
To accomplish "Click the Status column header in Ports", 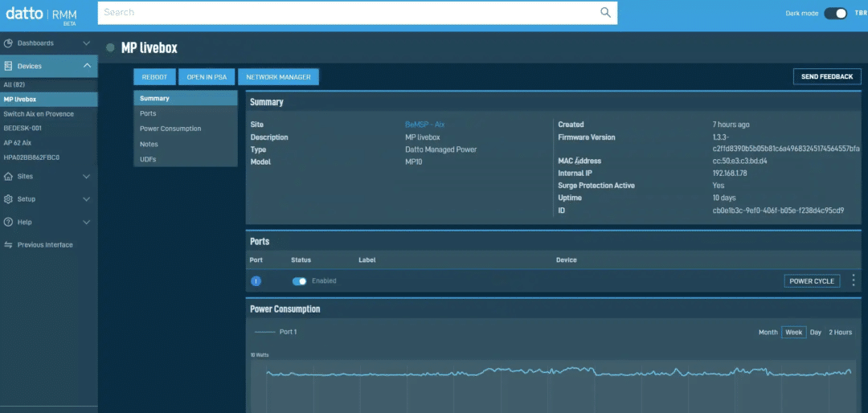I will tap(301, 260).
